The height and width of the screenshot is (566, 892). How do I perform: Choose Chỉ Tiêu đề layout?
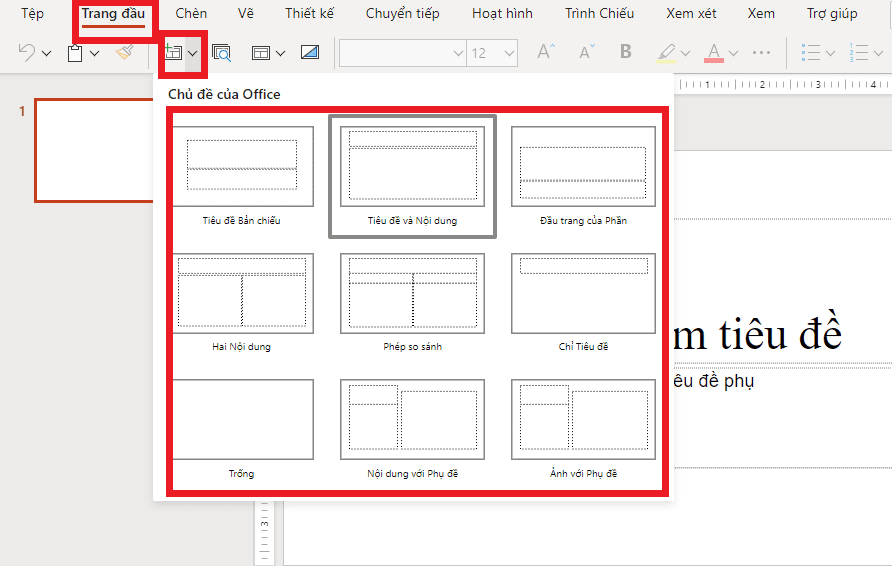(583, 303)
